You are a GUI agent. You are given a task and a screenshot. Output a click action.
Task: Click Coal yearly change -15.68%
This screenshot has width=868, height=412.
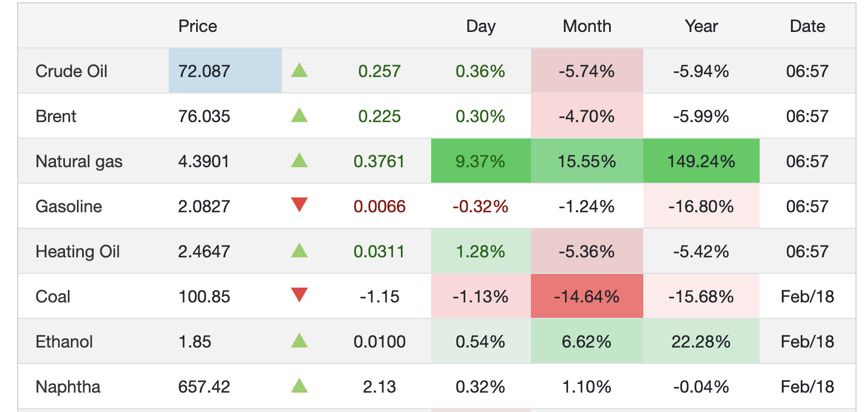[701, 296]
